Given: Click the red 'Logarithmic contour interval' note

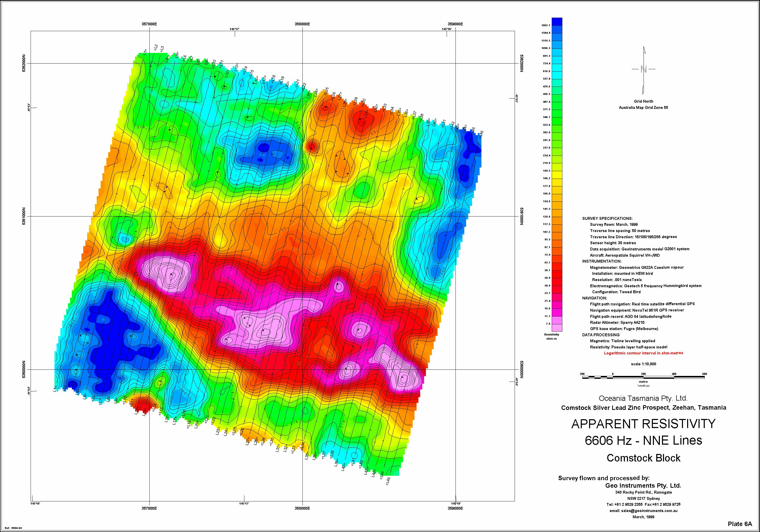Looking at the screenshot, I should tap(643, 353).
